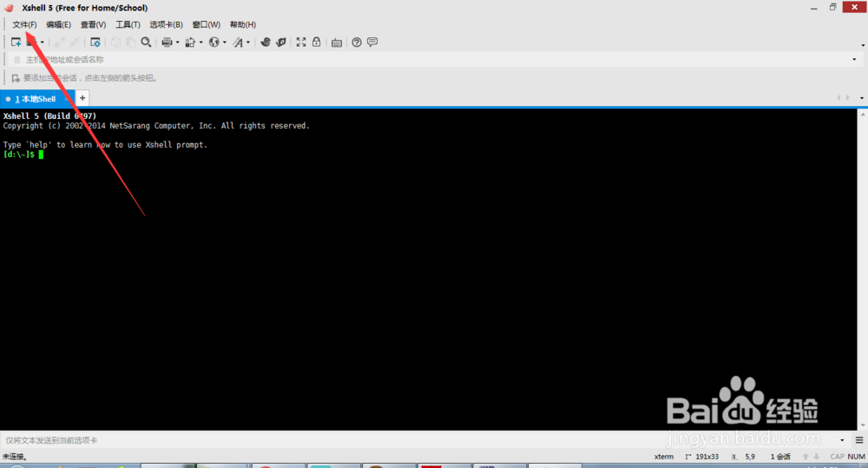This screenshot has width=868, height=468.
Task: Click the Xshell app icon in title bar
Action: 9,8
